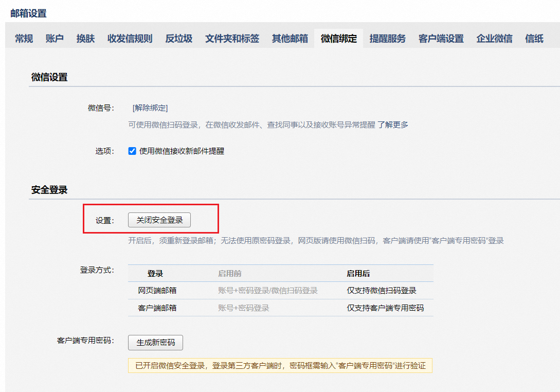
Task: Open the 客户端设置 tab
Action: (x=440, y=38)
